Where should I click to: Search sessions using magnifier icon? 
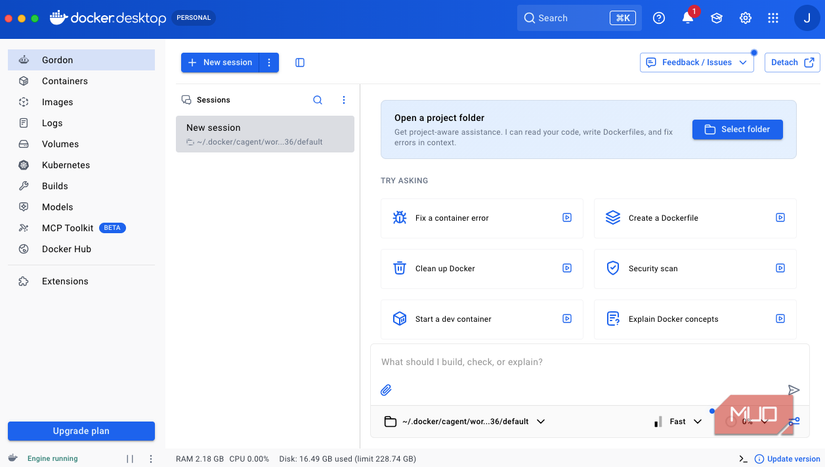pos(317,100)
